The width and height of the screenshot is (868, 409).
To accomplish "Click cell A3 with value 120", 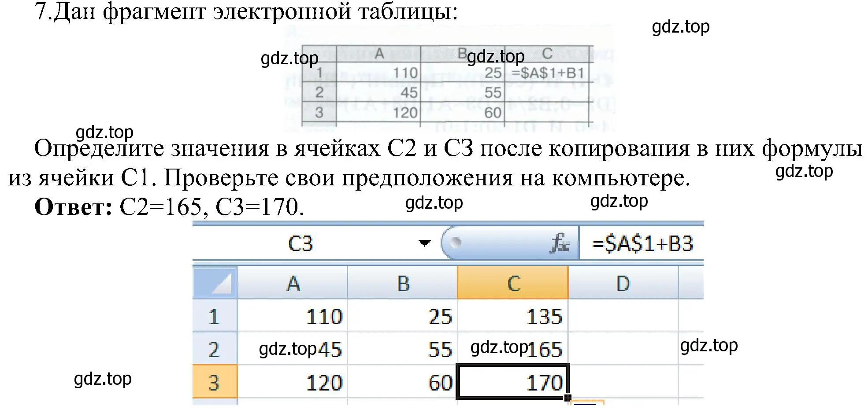I will (x=293, y=382).
